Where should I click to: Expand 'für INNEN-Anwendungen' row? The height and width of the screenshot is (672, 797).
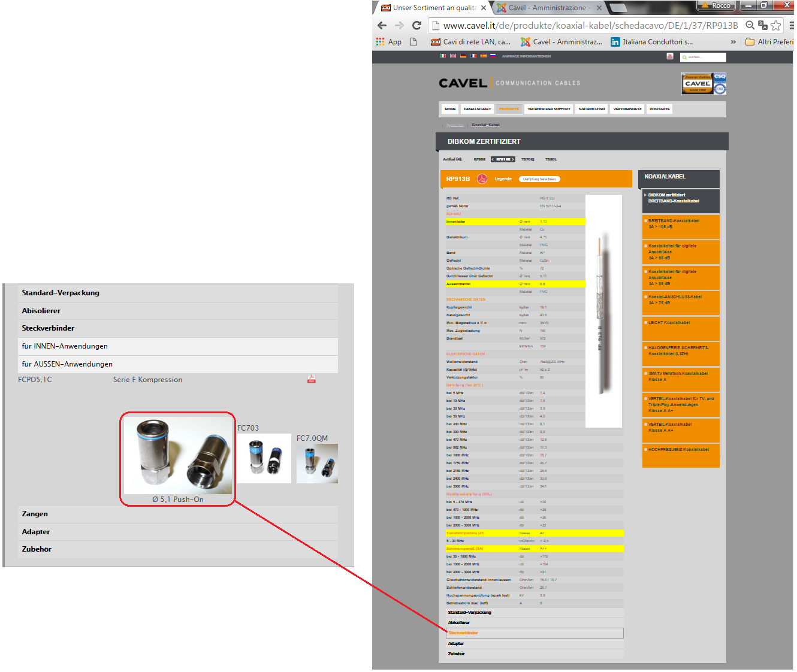(178, 346)
